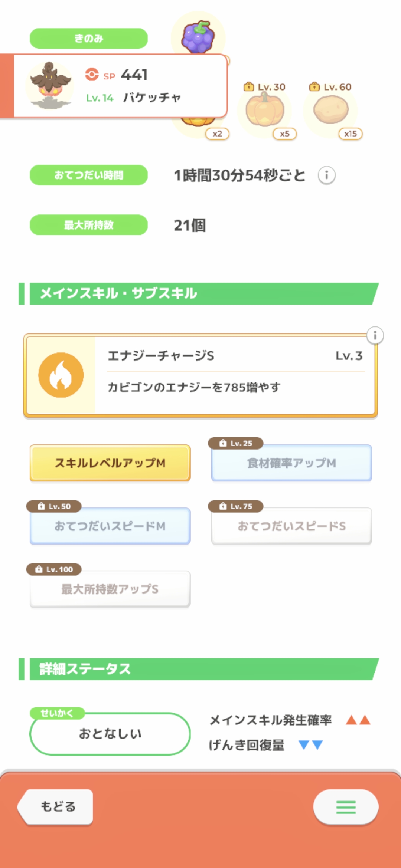Open the main skill info icon

(375, 336)
